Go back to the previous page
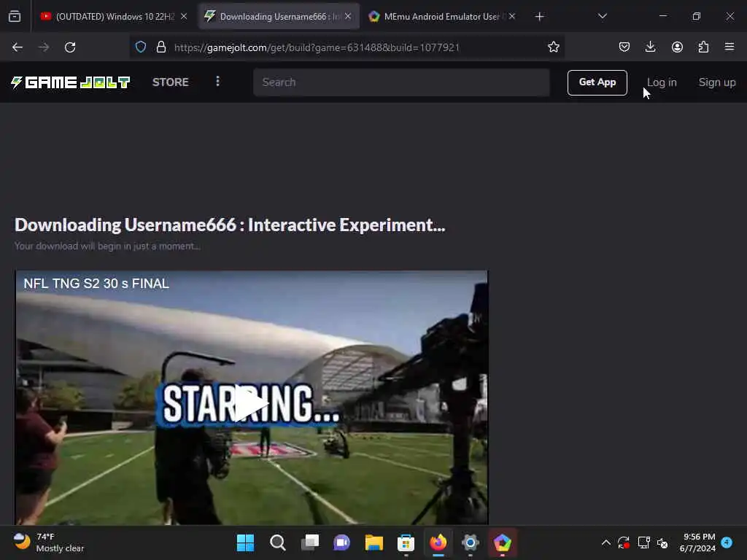The width and height of the screenshot is (747, 560). point(18,47)
